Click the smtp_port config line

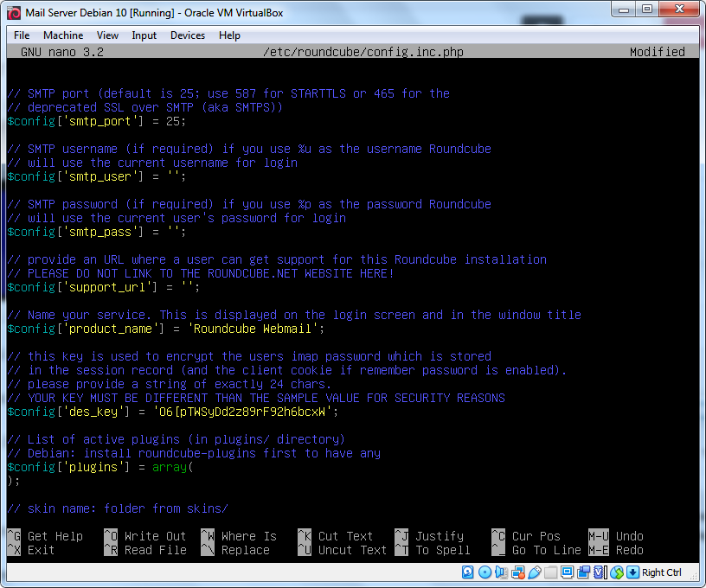coord(96,121)
